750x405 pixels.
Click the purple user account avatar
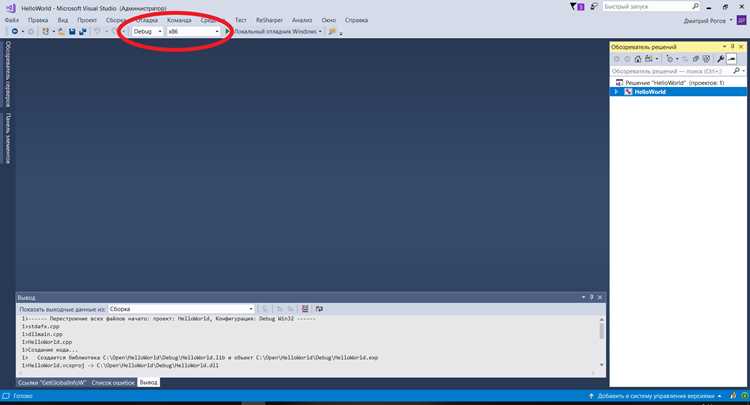click(x=741, y=20)
